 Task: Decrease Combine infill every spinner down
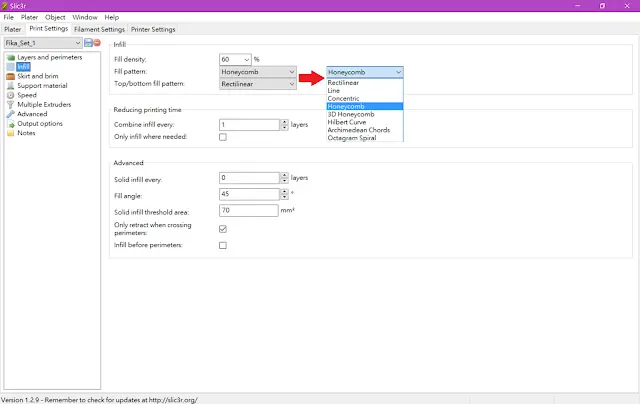click(284, 128)
